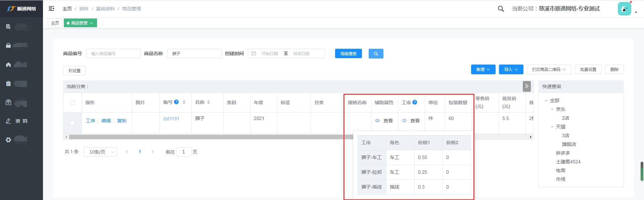Collapse the quick query panel arrow icon

tap(526, 86)
